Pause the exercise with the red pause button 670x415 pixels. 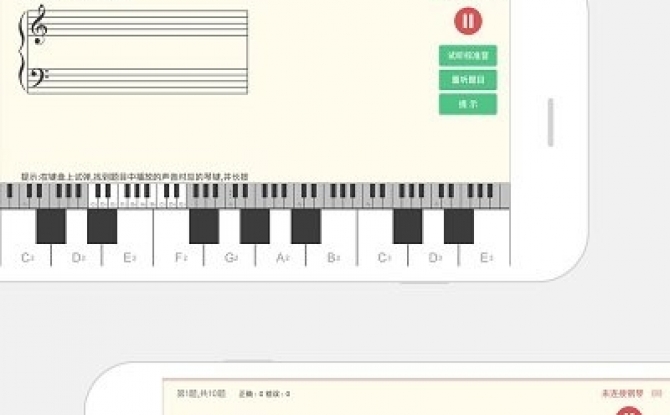pos(468,21)
